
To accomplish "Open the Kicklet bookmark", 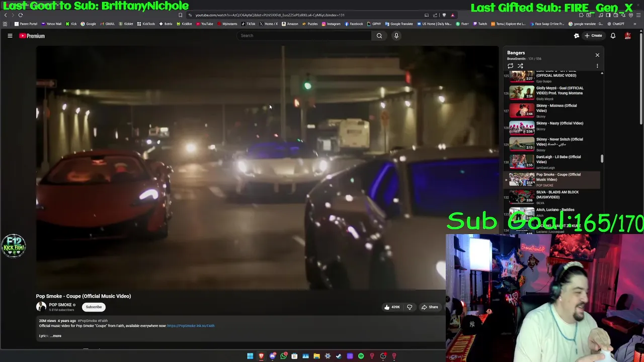I will (x=126, y=24).
